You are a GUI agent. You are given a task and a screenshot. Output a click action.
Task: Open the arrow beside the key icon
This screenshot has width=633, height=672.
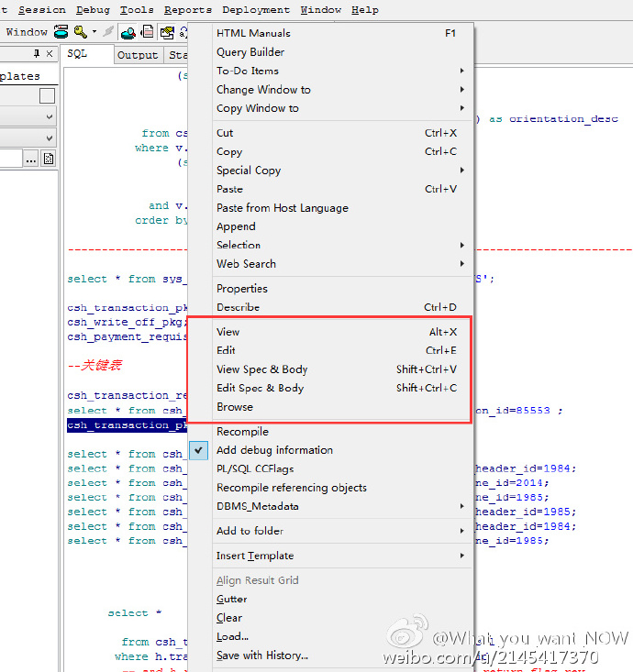94,32
